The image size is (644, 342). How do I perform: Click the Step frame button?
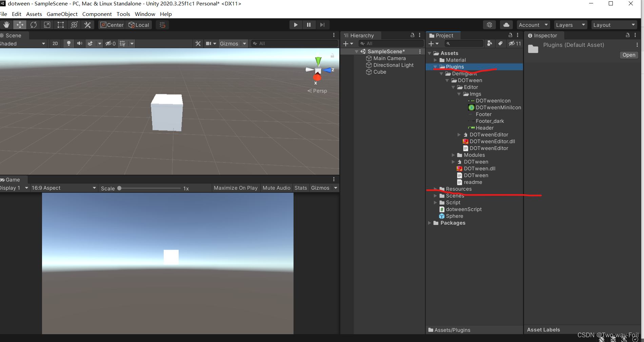tap(322, 25)
